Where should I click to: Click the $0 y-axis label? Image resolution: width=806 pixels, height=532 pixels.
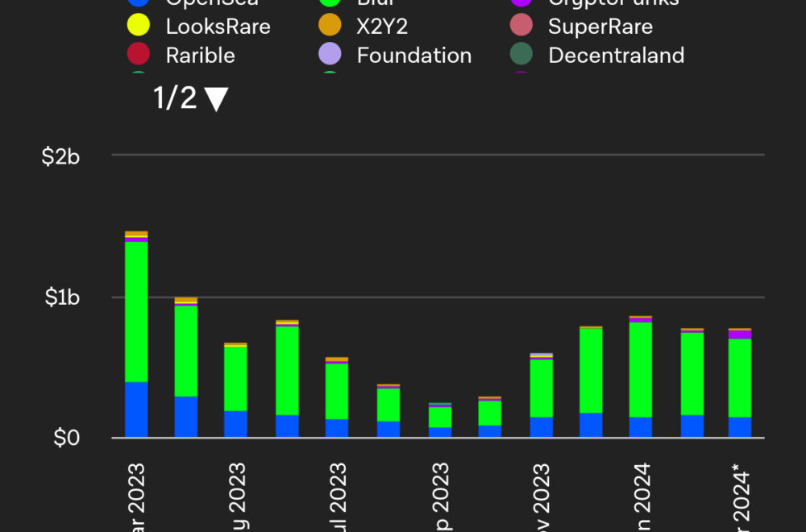pyautogui.click(x=67, y=438)
